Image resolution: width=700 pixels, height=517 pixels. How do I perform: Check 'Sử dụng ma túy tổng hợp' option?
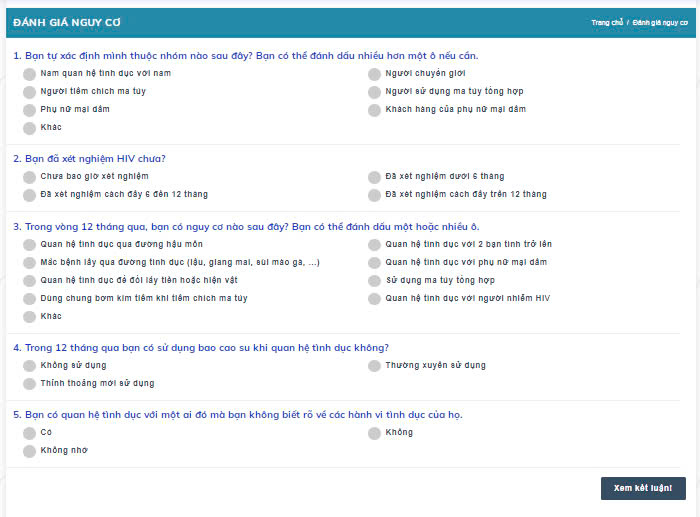374,281
